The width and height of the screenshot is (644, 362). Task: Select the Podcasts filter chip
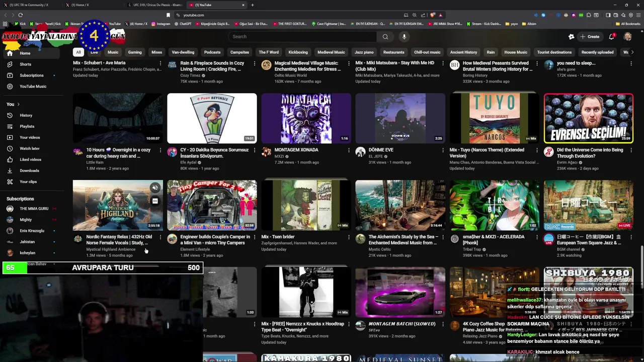212,52
